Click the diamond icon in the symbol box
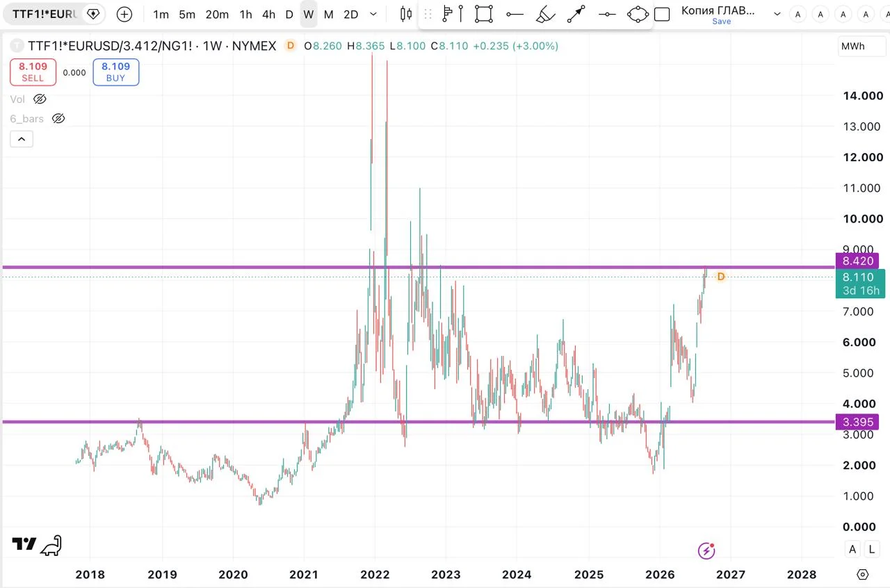Viewport: 890px width, 588px height. point(92,14)
